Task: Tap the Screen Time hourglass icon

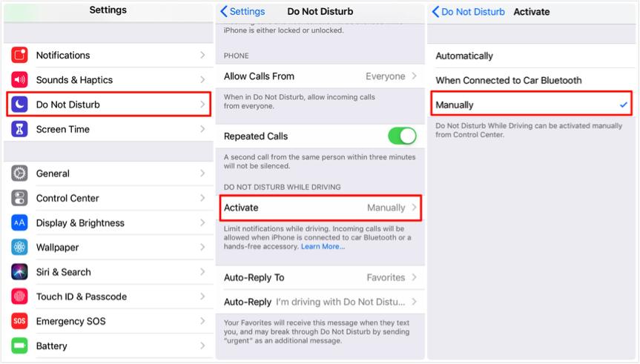Action: click(20, 129)
